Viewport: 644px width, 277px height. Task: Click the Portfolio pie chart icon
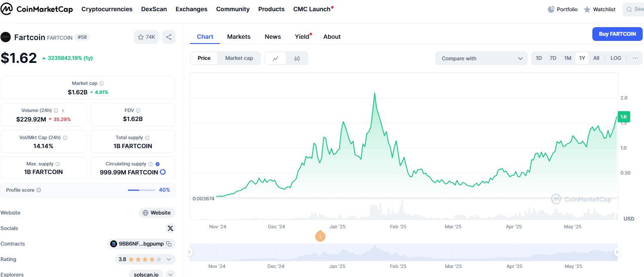[551, 9]
